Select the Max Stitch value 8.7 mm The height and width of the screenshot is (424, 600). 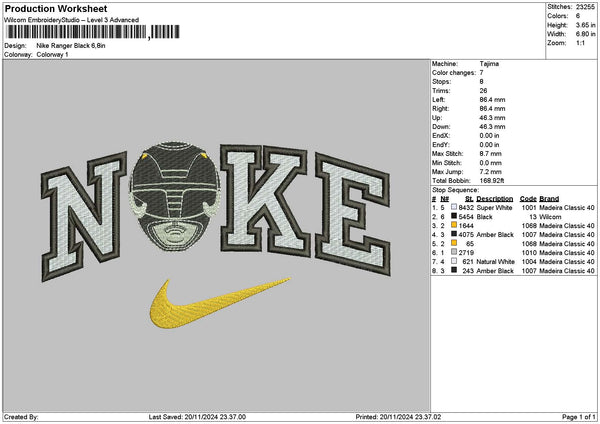point(491,153)
